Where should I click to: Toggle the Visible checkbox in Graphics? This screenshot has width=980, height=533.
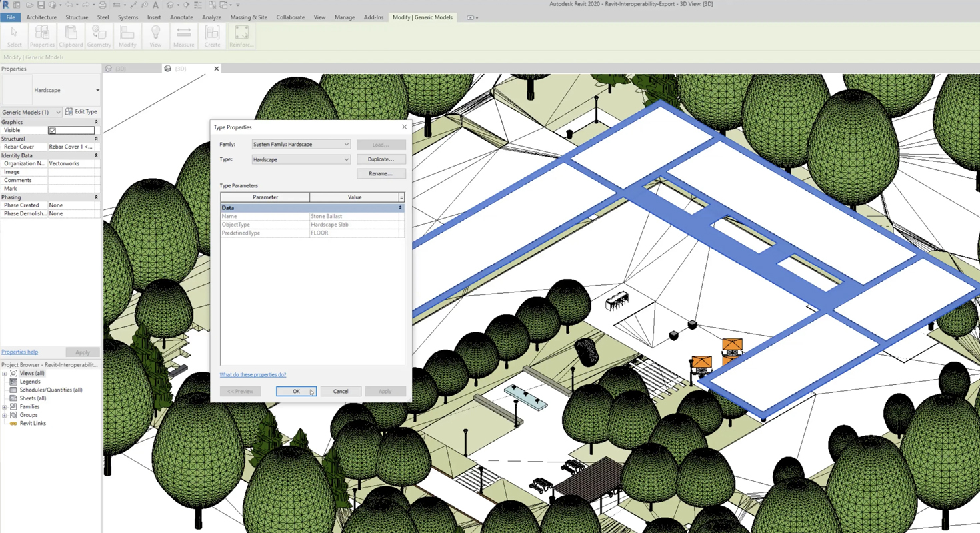[x=52, y=131]
